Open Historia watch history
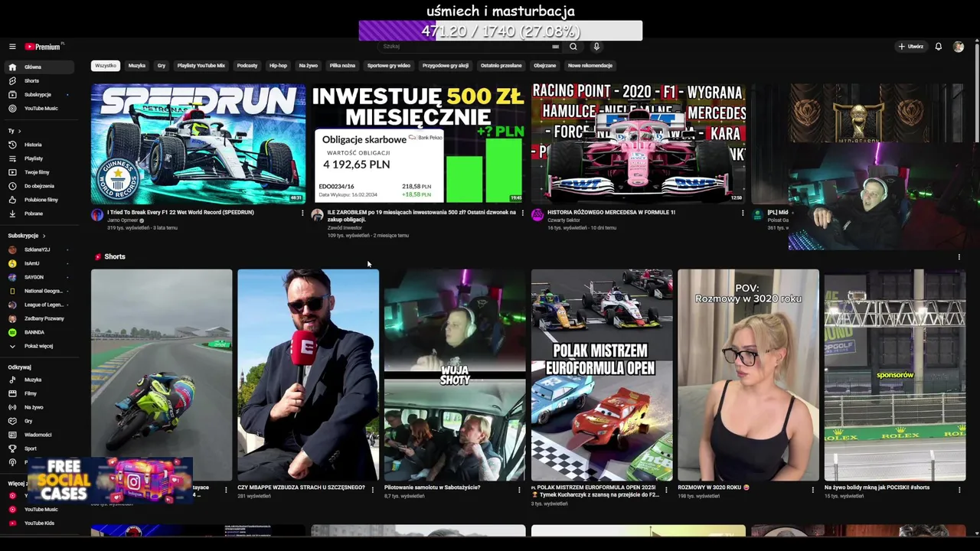This screenshot has width=980, height=551. [38, 145]
